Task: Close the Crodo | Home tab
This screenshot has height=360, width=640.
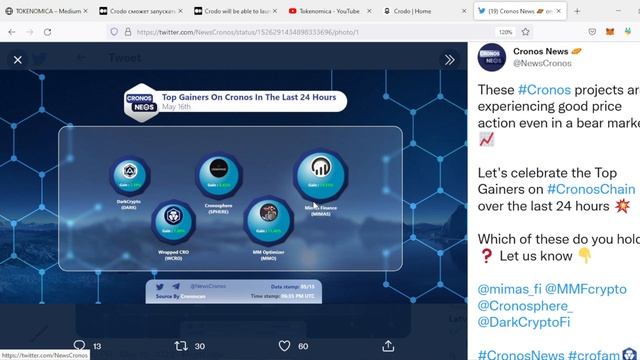Action: point(464,11)
